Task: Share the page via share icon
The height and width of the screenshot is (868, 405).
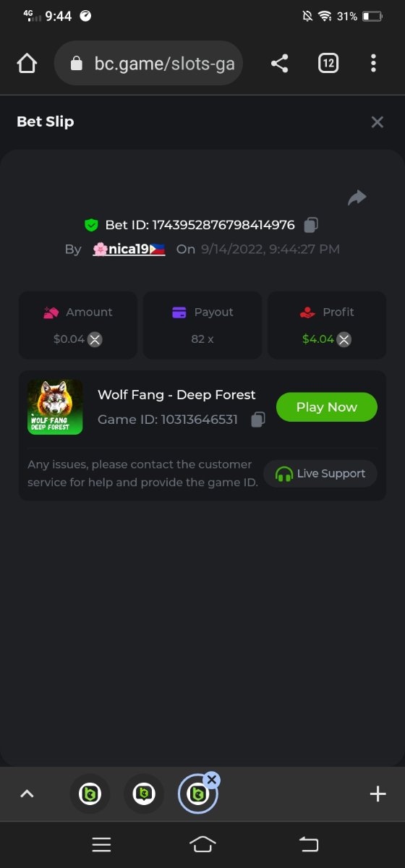Action: (x=280, y=64)
